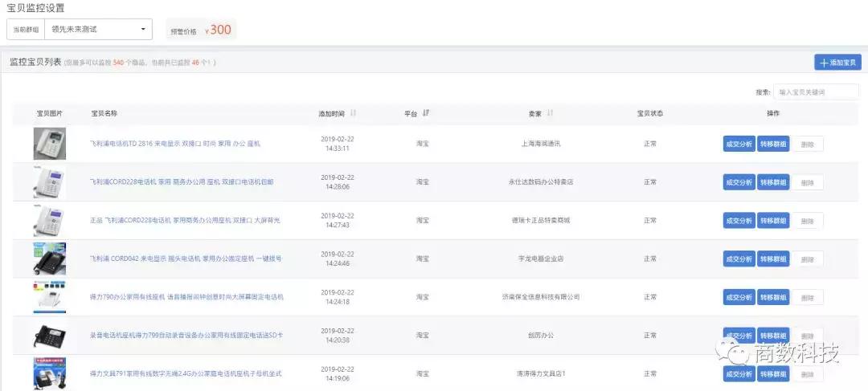Click add time 2019-02-22 14:27:43

click(337, 220)
